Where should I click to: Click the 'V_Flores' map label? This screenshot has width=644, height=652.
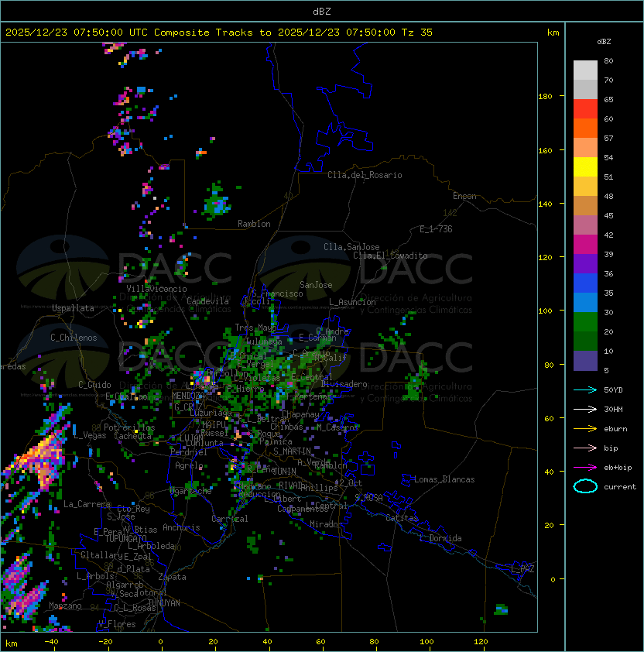117,624
